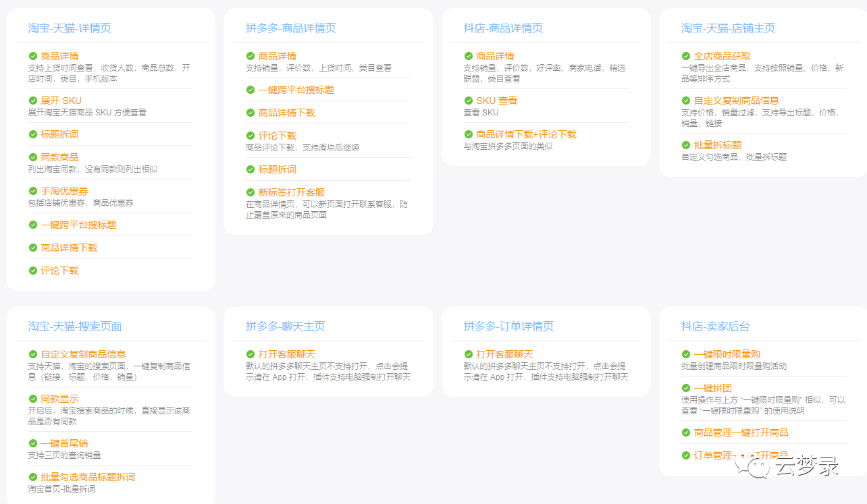Select the check icon beside 全店商品获取

click(684, 55)
